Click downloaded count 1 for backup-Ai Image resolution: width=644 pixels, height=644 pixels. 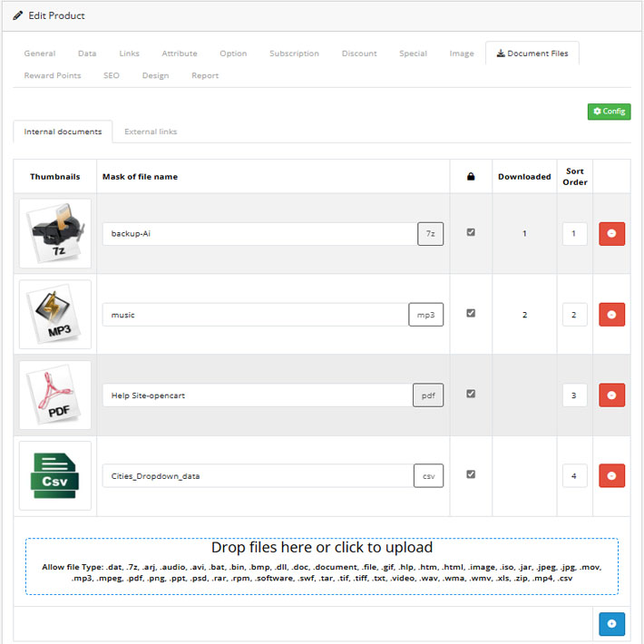[x=524, y=233]
